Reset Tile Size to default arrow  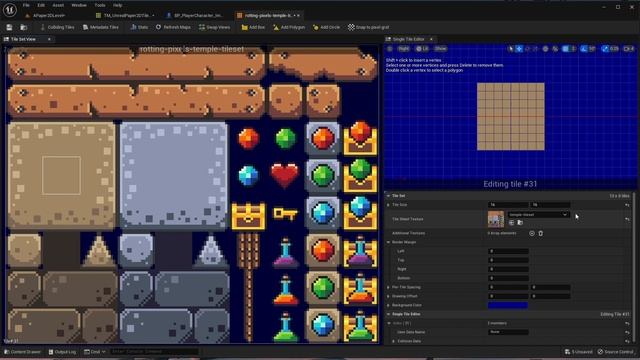pos(627,205)
